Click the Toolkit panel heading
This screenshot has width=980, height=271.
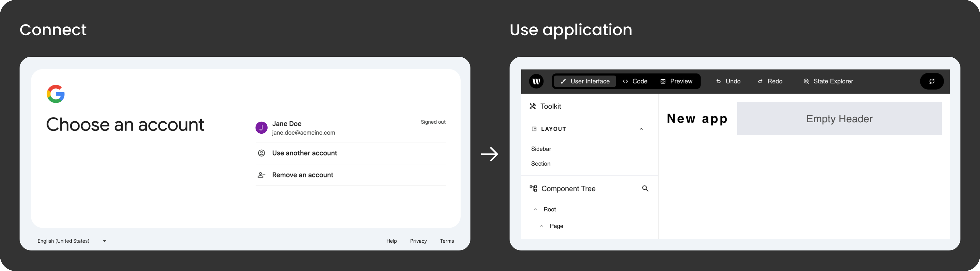point(551,106)
